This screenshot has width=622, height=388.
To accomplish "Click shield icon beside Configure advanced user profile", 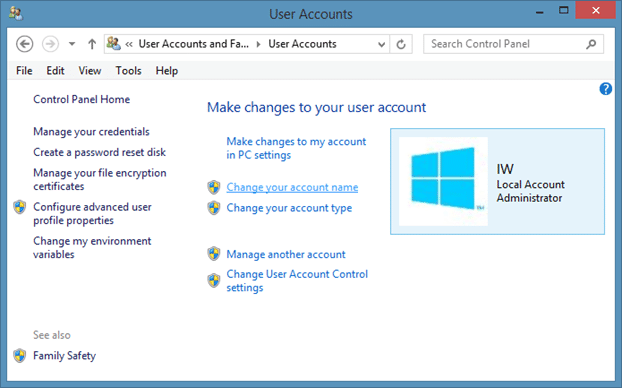I will pos(19,207).
